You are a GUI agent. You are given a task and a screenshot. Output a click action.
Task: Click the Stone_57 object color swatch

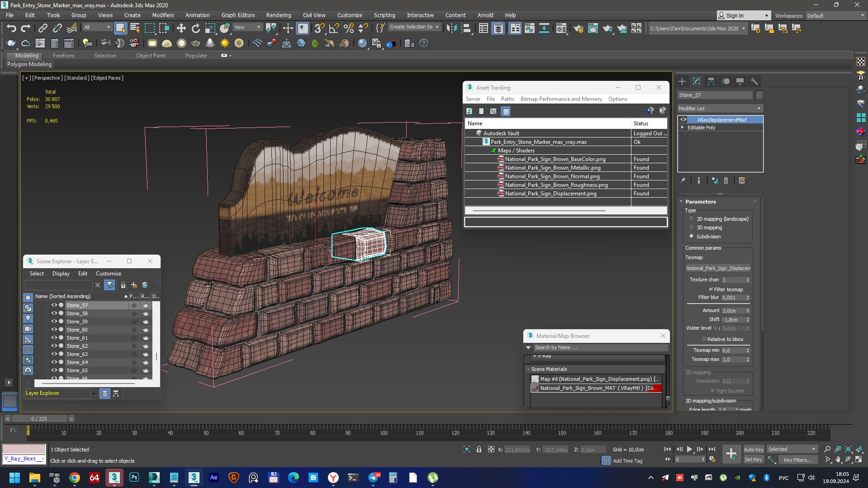(759, 95)
